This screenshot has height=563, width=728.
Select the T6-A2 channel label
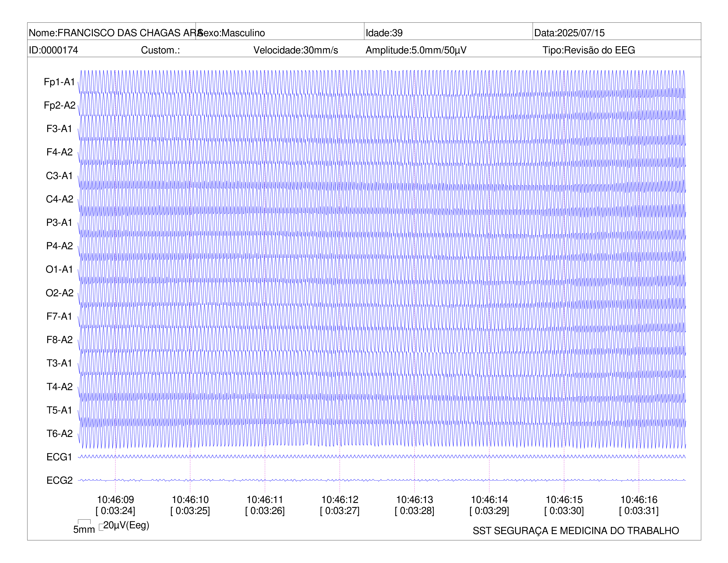point(60,434)
